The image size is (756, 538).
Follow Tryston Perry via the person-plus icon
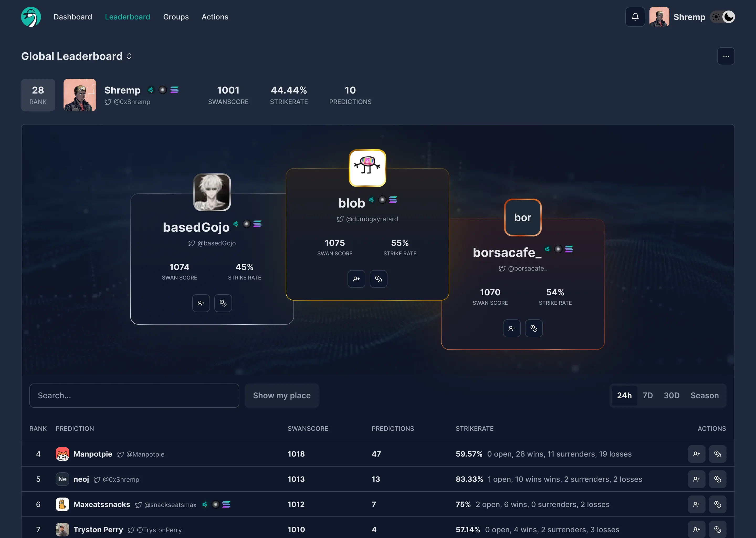[696, 529]
